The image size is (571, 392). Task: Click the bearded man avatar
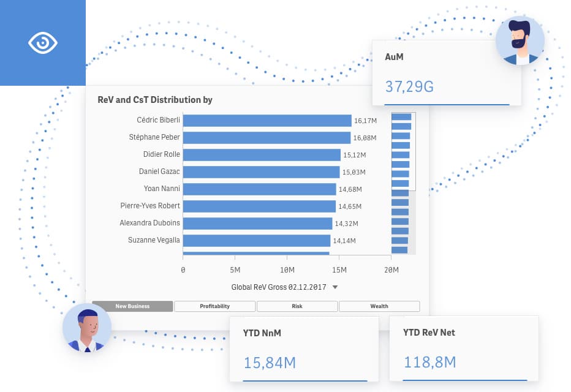coord(520,40)
